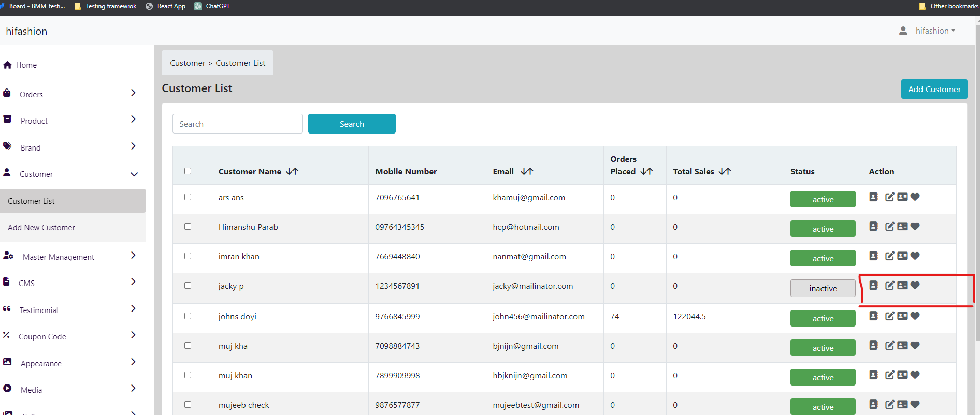This screenshot has width=980, height=415.
Task: Click the edit icon for Himanshu Parab
Action: [x=889, y=227]
